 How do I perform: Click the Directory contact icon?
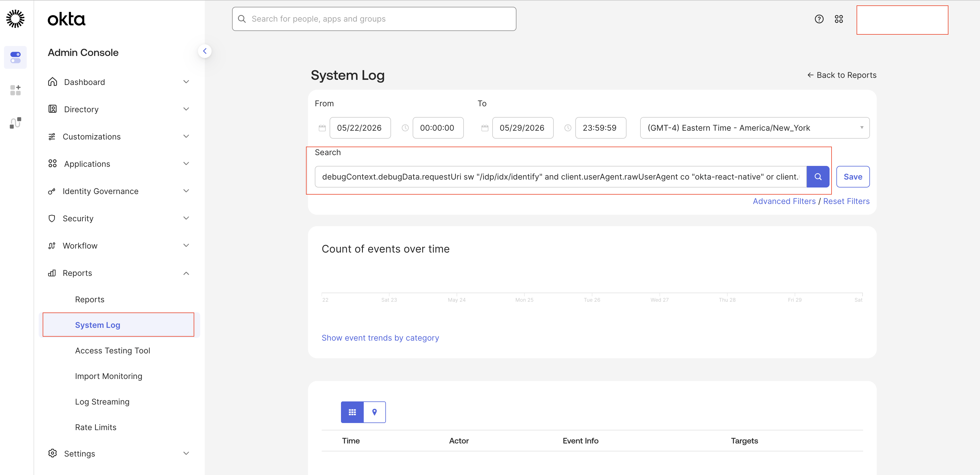pyautogui.click(x=53, y=109)
